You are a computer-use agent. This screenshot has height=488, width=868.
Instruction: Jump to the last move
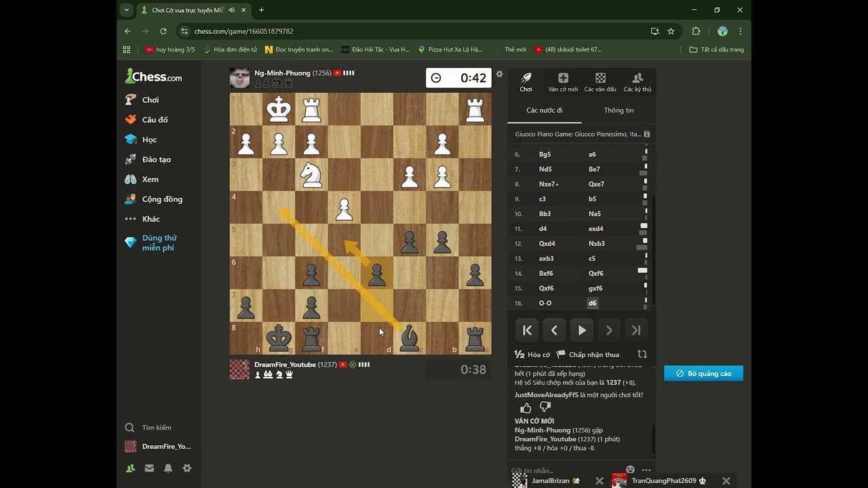tap(636, 331)
